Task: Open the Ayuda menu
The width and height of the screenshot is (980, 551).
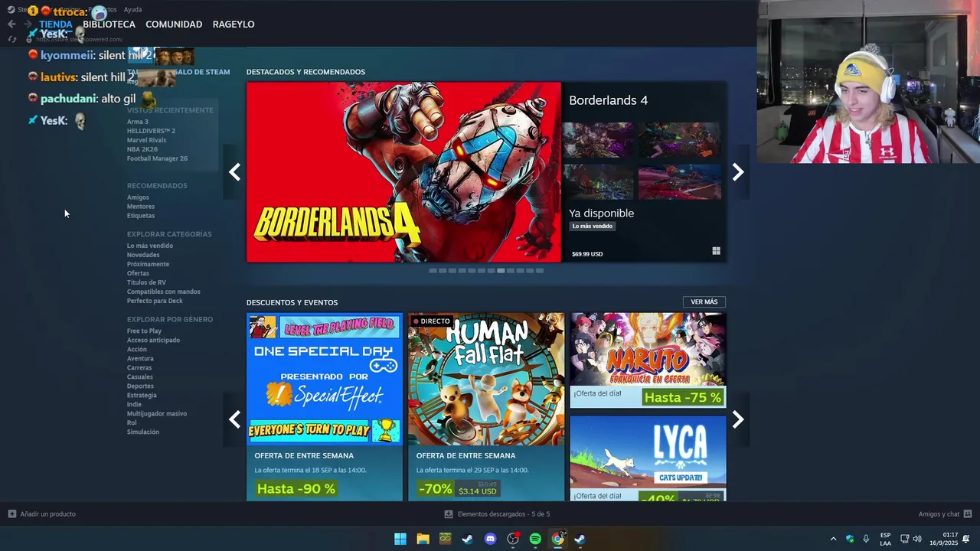Action: click(132, 9)
